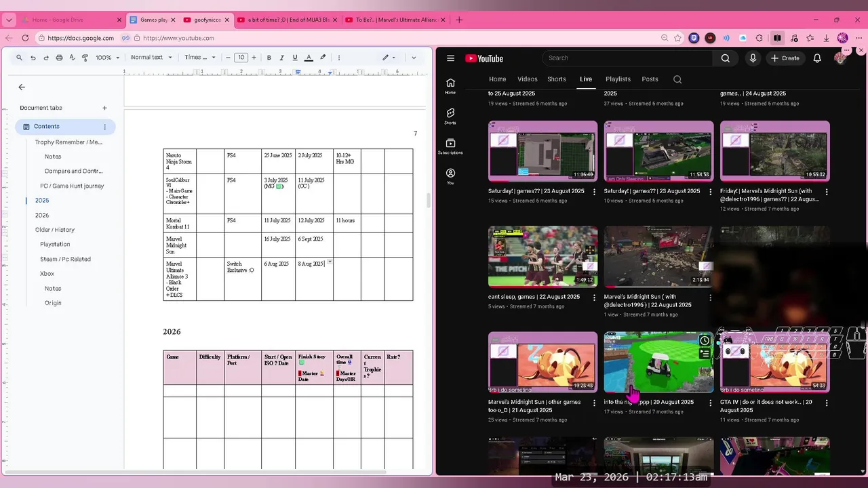Screen dimensions: 868x488
Task: Open channel Playlists tab
Action: [x=618, y=79]
